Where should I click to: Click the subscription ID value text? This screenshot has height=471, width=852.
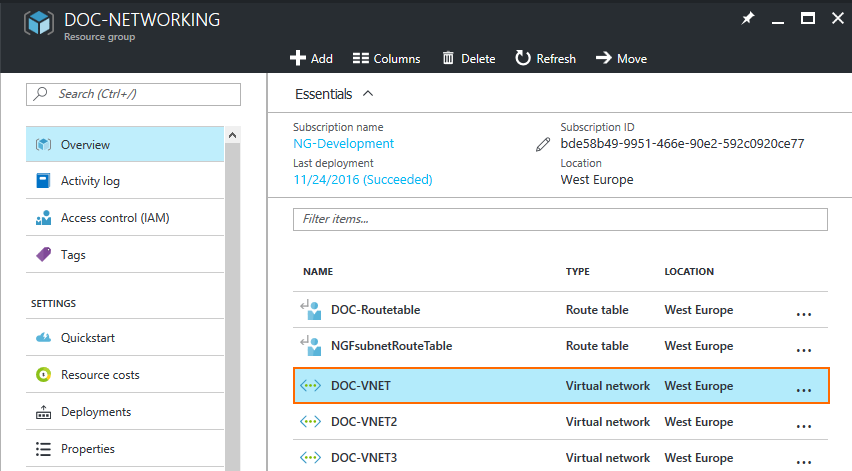click(x=682, y=143)
